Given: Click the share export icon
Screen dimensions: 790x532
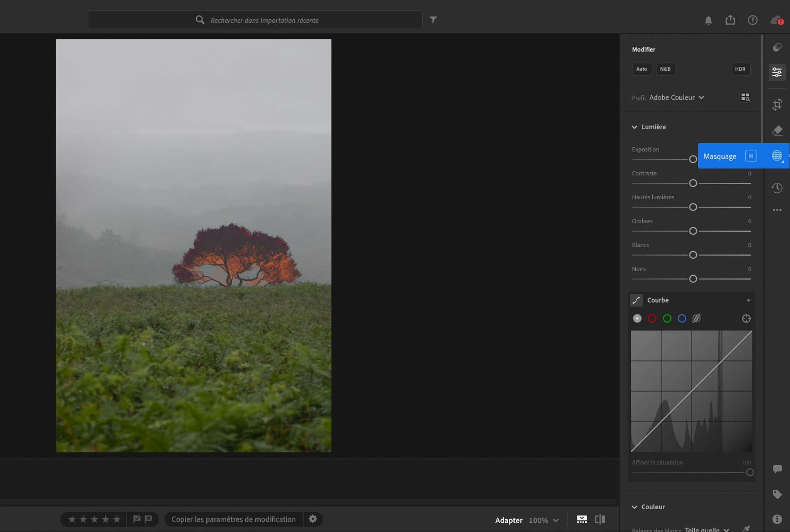Looking at the screenshot, I should [x=730, y=20].
